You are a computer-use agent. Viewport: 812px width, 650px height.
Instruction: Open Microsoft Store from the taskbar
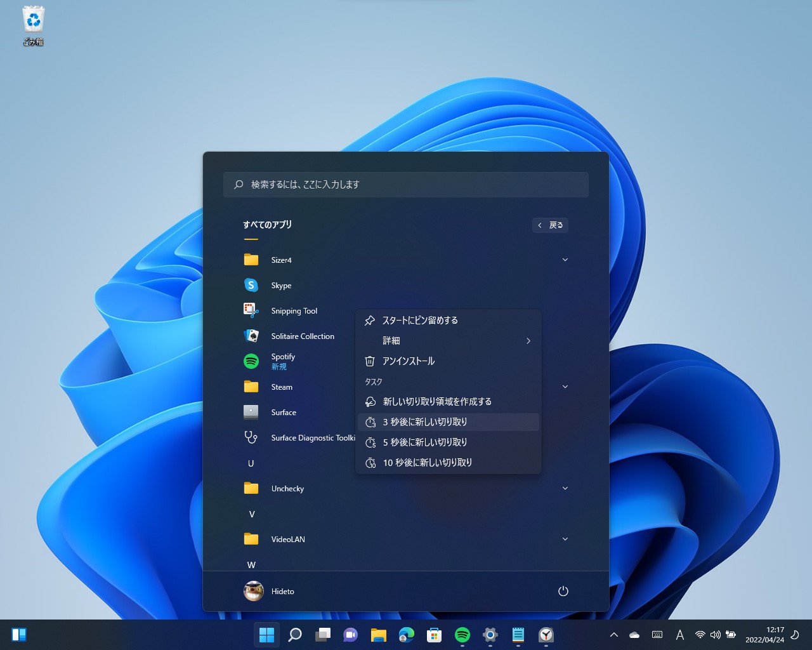click(x=435, y=635)
